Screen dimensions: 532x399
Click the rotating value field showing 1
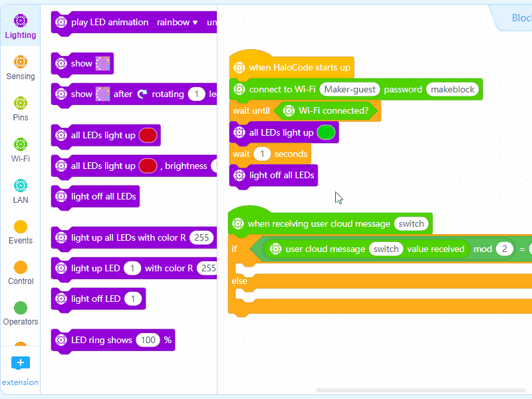(x=196, y=94)
